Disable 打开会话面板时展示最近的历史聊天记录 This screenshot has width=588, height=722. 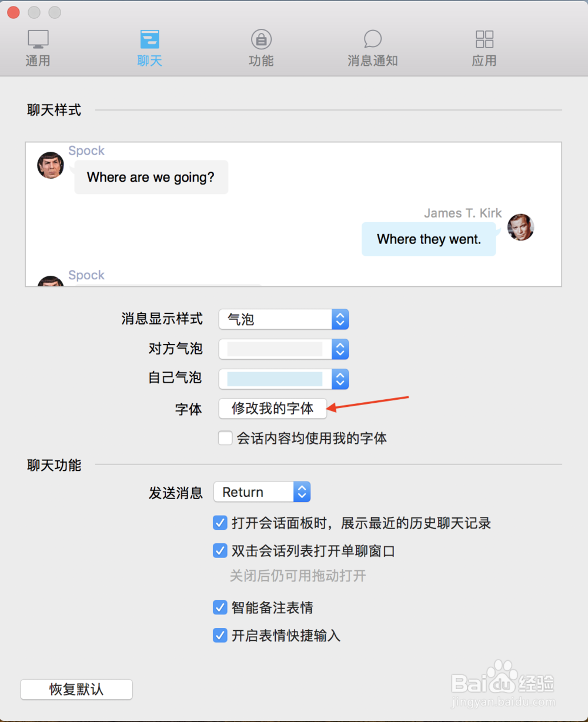[x=220, y=523]
